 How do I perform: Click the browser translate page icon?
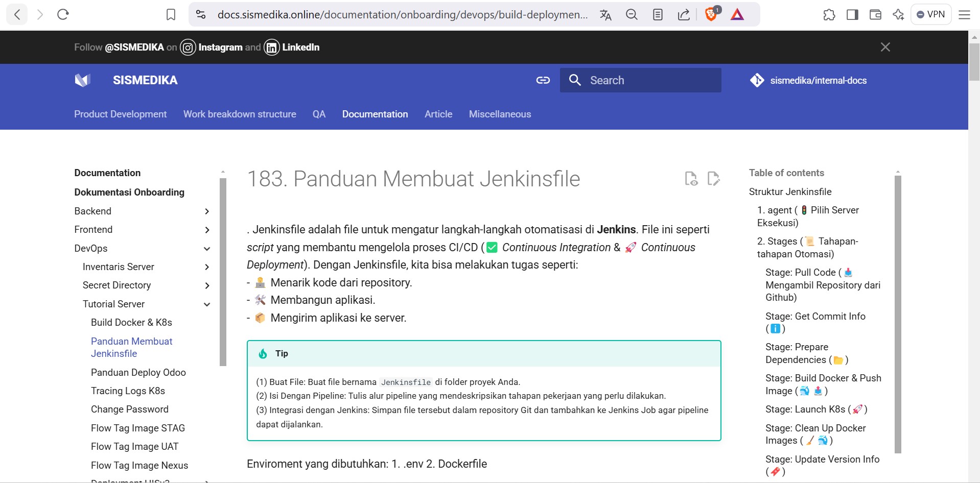[605, 15]
